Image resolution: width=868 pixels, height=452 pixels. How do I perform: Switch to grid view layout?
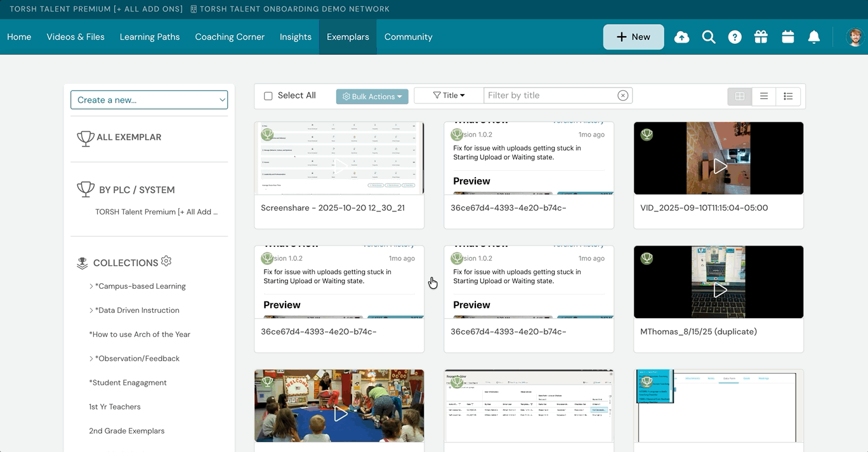point(740,96)
